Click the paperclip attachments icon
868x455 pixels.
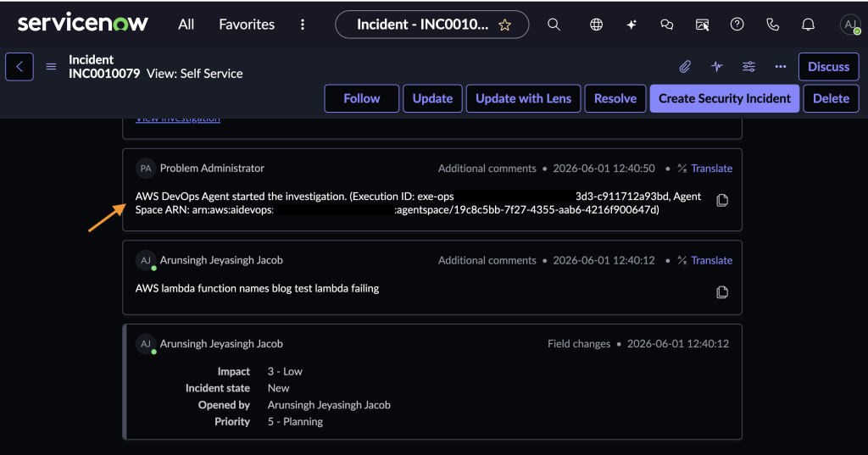coord(685,66)
